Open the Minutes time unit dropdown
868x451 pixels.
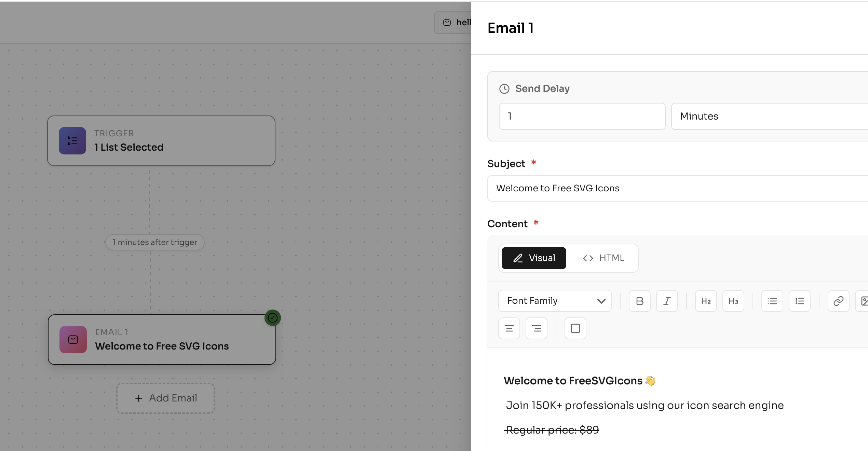coord(768,116)
